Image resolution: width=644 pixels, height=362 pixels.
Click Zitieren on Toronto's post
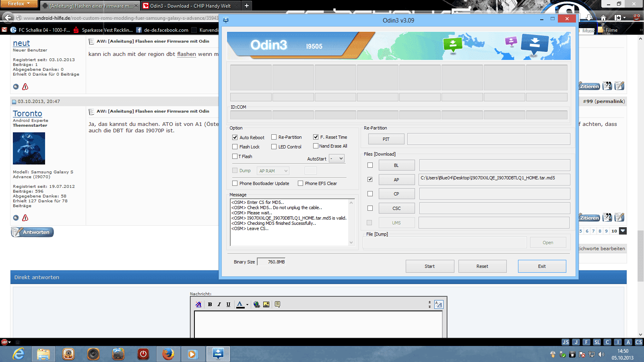(x=590, y=218)
